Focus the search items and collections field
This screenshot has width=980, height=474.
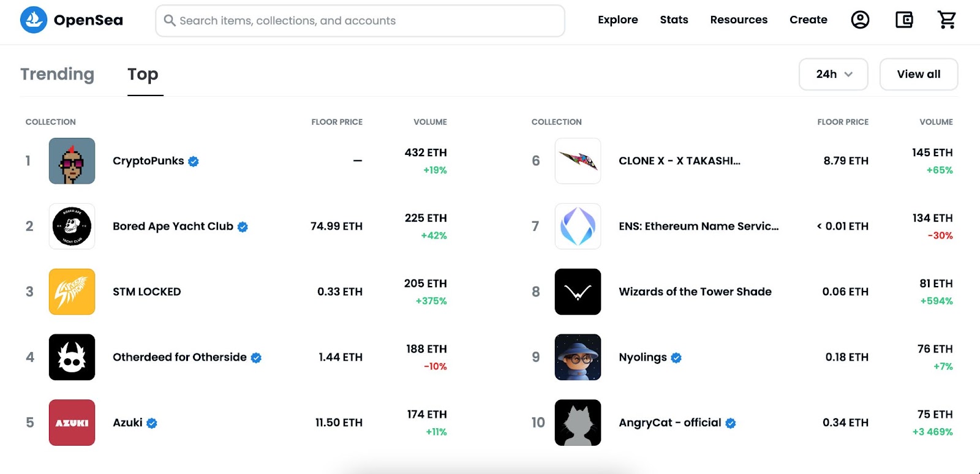(367, 21)
